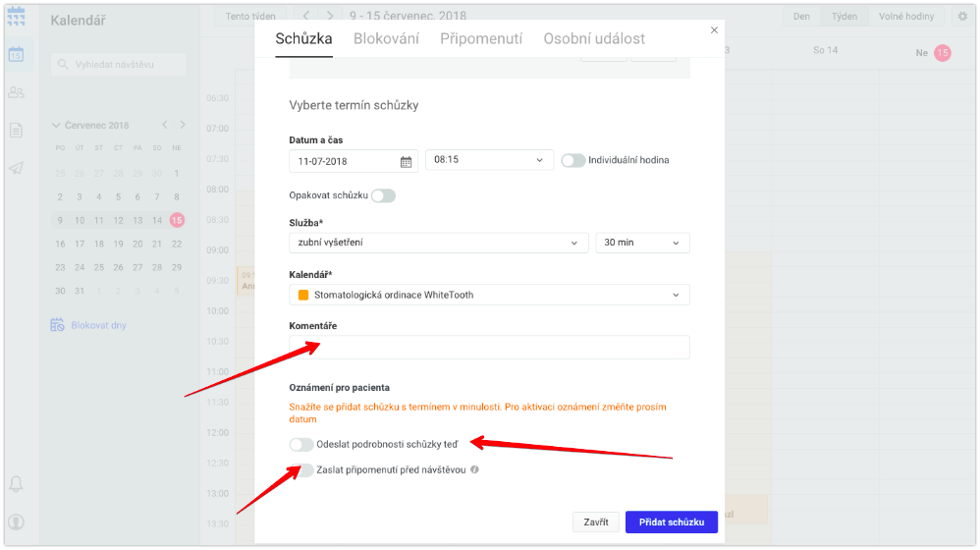Open the 08:15 time dropdown
980x550 pixels.
[x=489, y=160]
